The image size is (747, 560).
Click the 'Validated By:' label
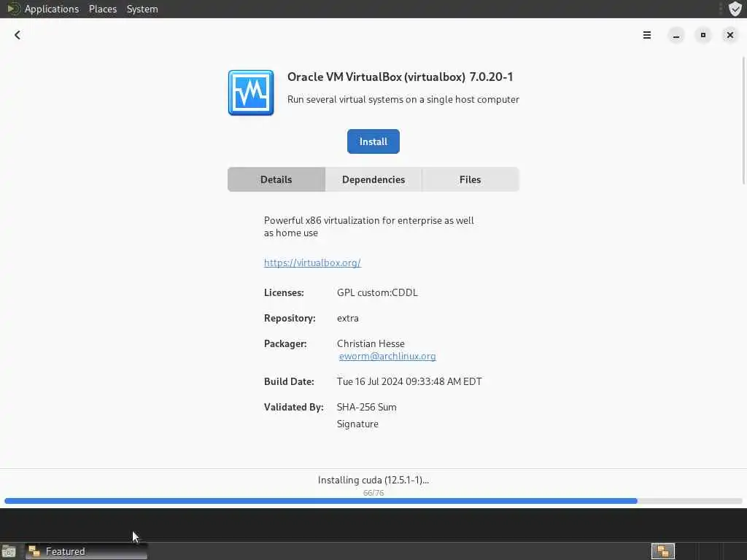(x=294, y=407)
